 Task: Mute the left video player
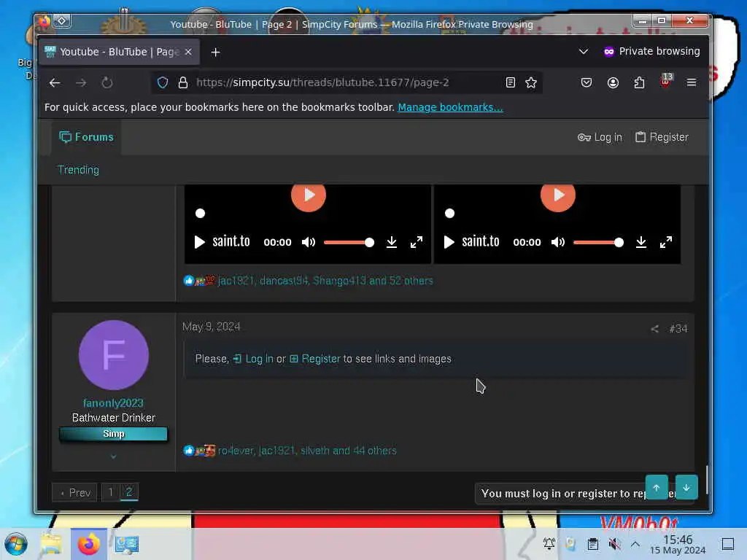point(309,242)
